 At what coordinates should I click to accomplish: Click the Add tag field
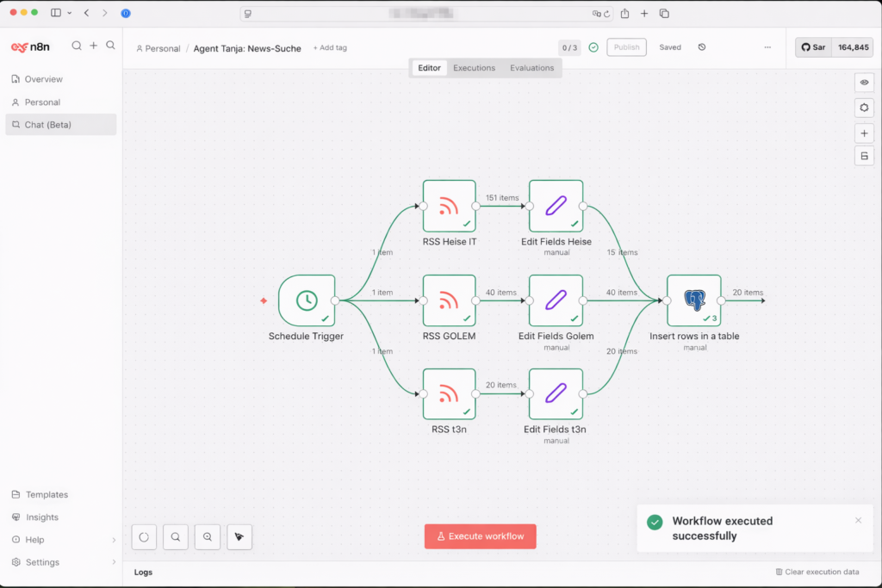pos(330,48)
